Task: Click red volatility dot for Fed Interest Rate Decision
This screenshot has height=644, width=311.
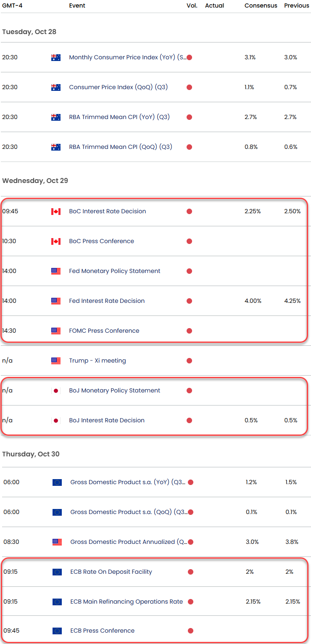Action: (189, 301)
